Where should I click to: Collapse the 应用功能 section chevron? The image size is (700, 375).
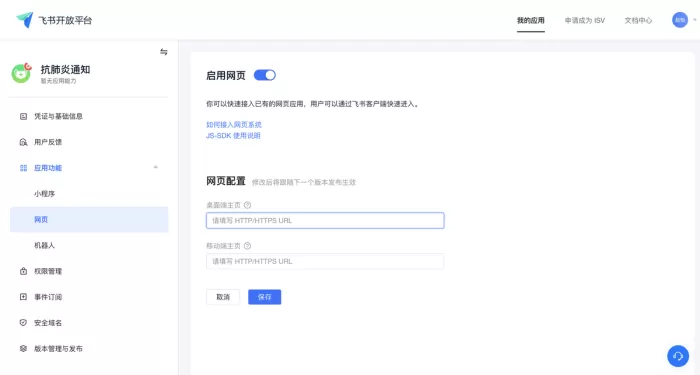(156, 167)
